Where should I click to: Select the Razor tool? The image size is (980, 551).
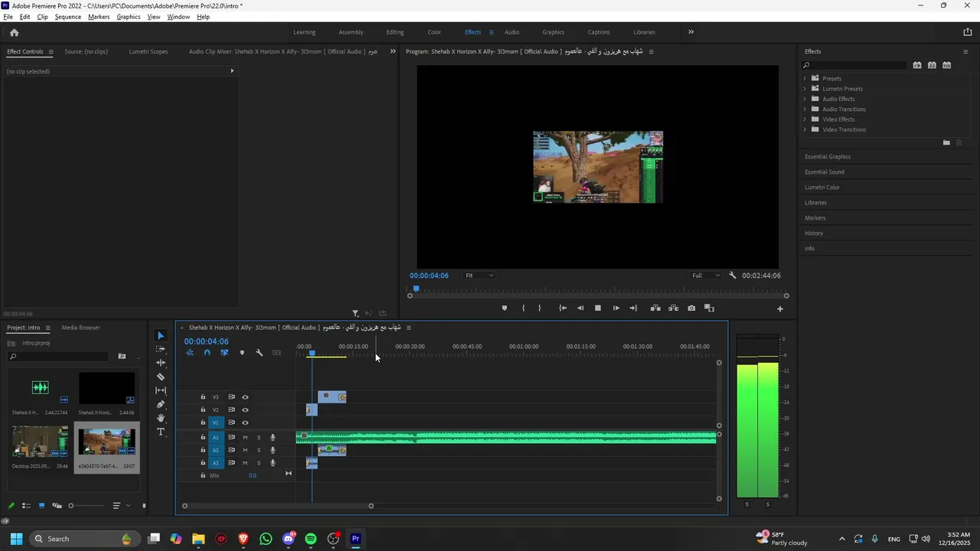161,377
